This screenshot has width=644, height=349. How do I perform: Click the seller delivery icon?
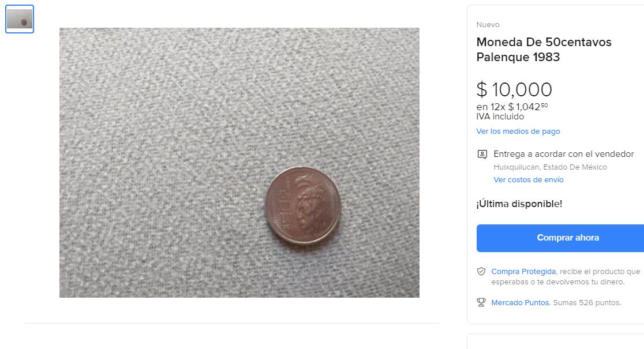click(x=482, y=155)
